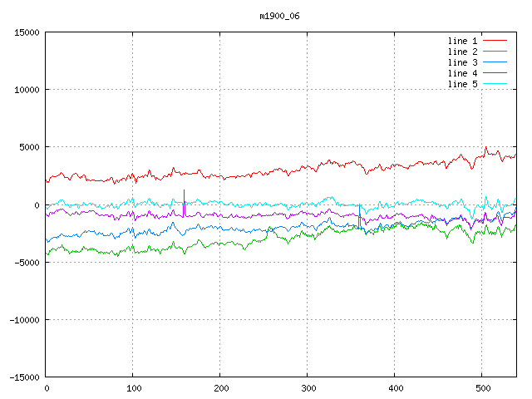Click the blue spike near x=360

[x=359, y=216]
